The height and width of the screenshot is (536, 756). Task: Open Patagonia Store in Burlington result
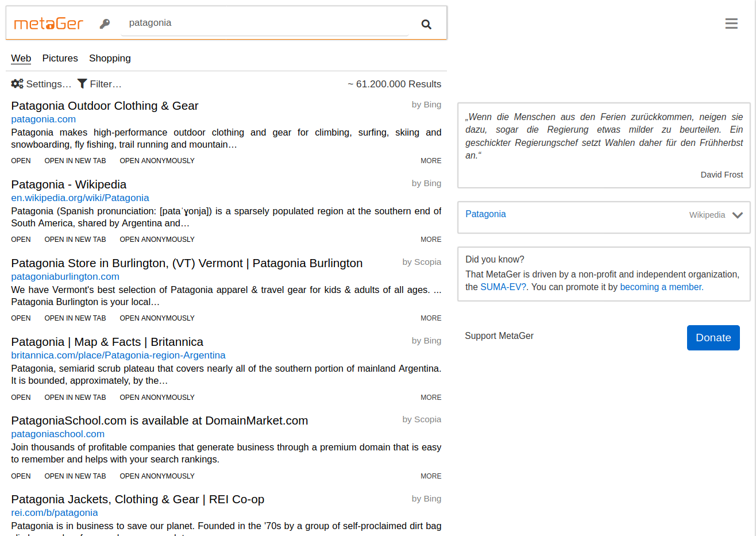(187, 263)
